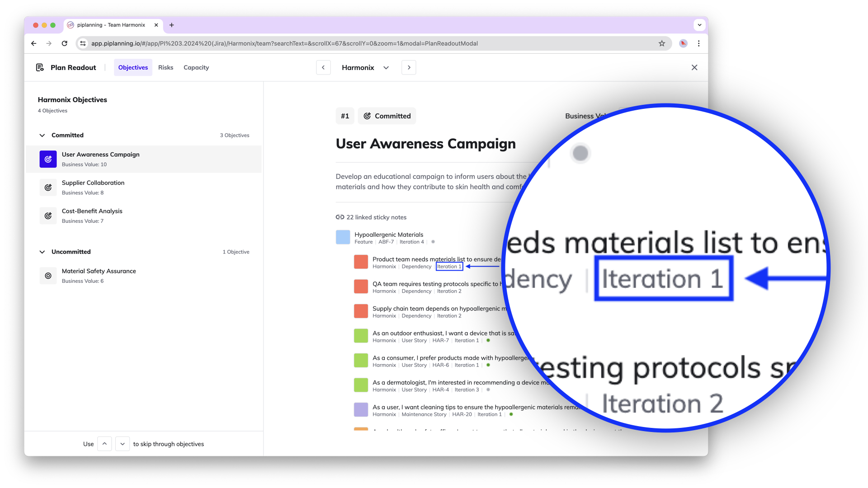Select the Cost-Benefit Analysis objective
Viewport: 868px width, 488px height.
tap(92, 211)
